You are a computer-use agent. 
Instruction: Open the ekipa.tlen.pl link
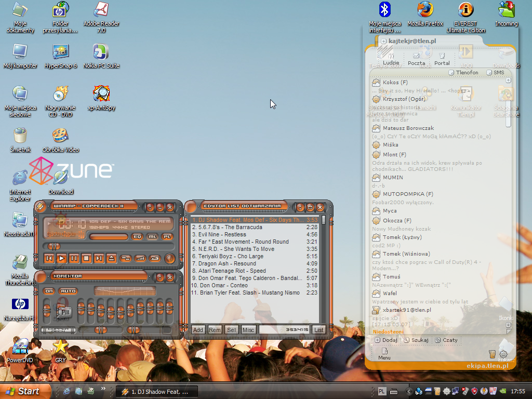coord(487,366)
